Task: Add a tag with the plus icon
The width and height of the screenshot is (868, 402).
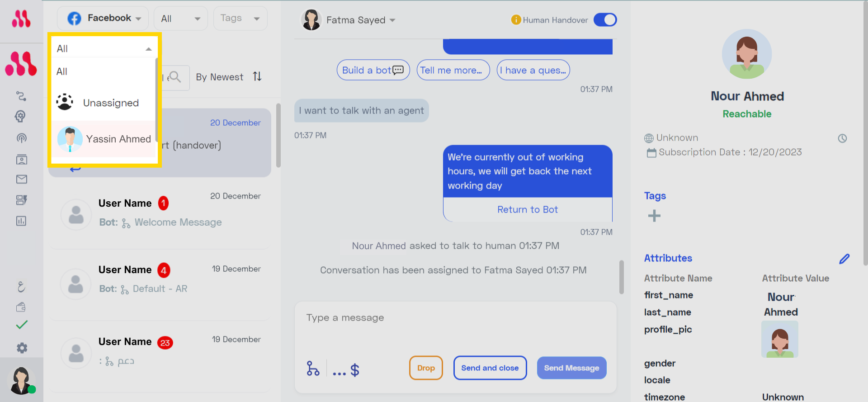Action: 654,216
